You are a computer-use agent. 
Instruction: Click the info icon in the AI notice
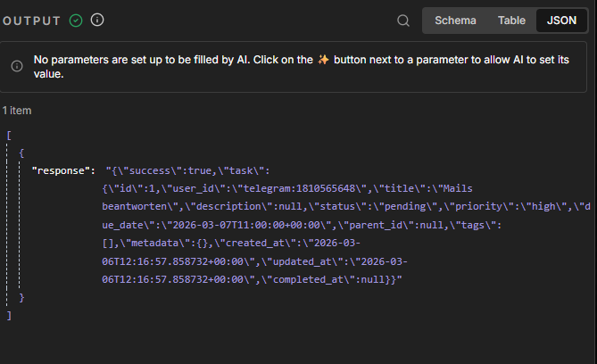[17, 66]
